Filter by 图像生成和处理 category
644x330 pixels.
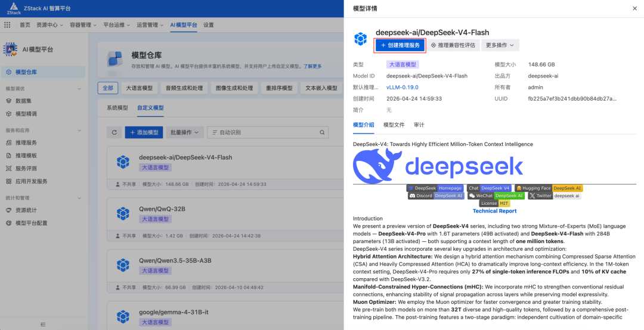(x=234, y=88)
